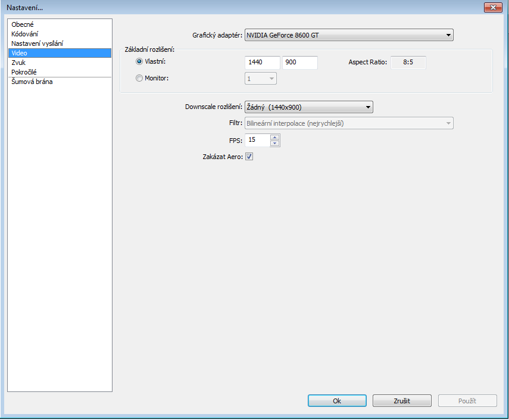
Task: Click the height field showing 900
Action: coord(299,63)
